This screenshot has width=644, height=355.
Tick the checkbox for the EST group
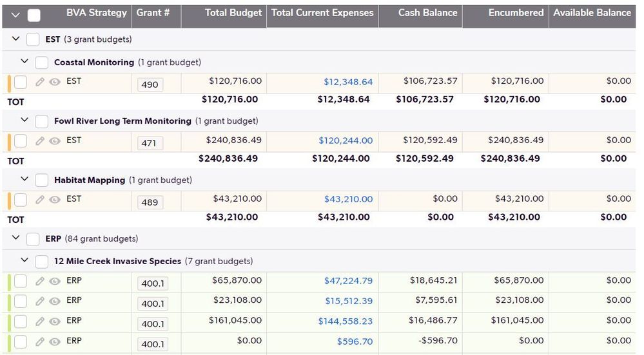(32, 39)
